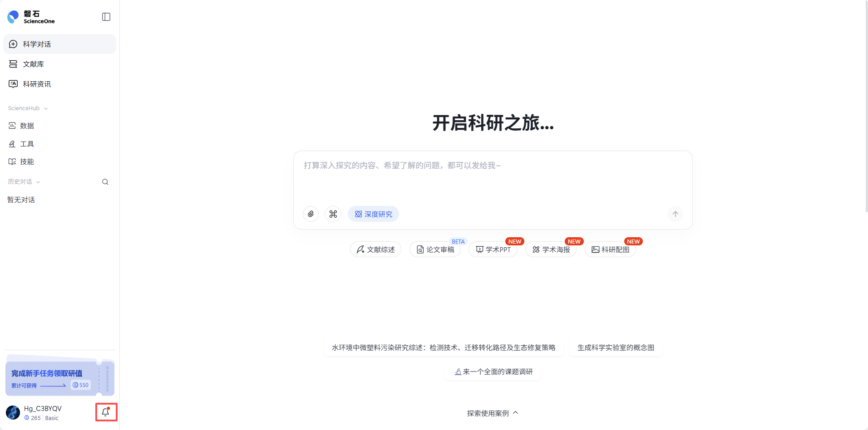This screenshot has height=430, width=868.
Task: Open user avatar Hg_C3BYQV
Action: [x=13, y=412]
